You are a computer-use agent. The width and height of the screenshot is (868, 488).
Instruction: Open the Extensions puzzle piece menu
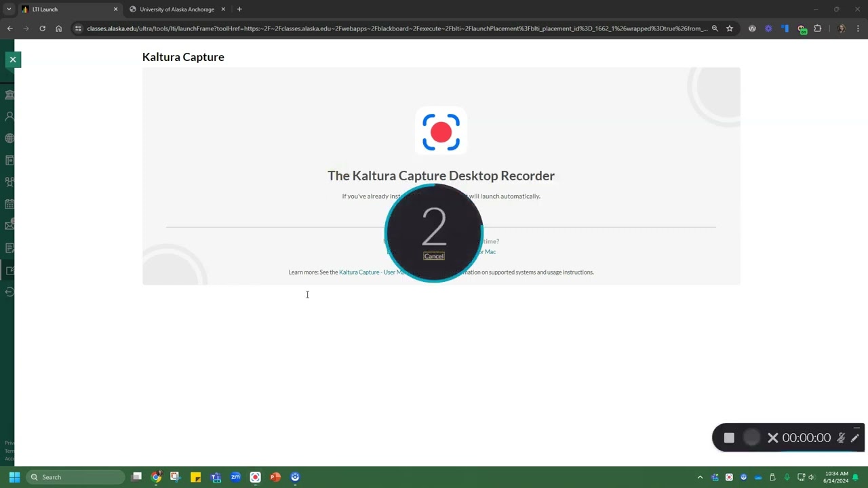point(818,28)
